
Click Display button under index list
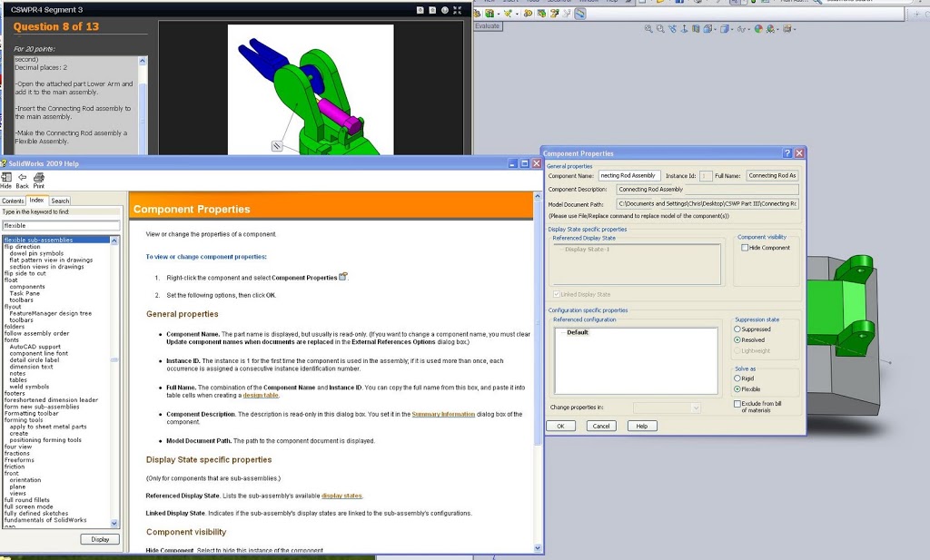coord(100,539)
